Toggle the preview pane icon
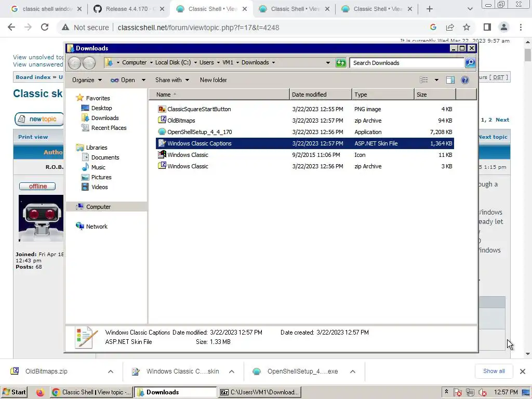The width and height of the screenshot is (532, 399). (x=450, y=79)
